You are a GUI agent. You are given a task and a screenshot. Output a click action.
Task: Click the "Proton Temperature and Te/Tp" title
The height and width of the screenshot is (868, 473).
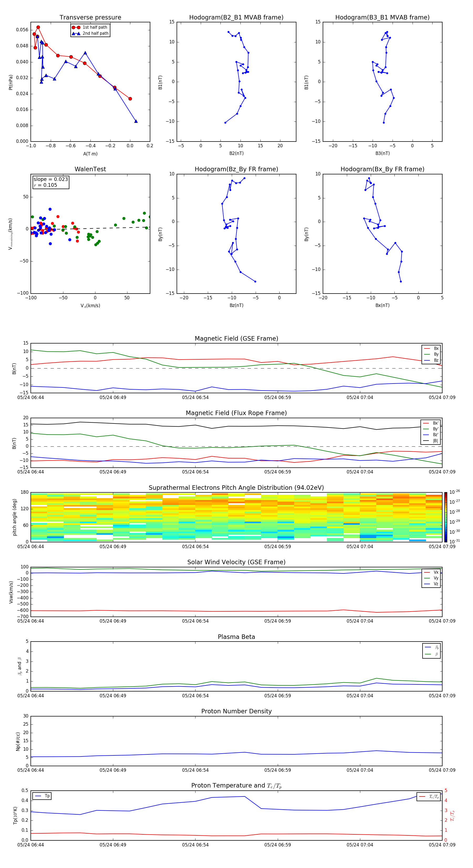(236, 786)
